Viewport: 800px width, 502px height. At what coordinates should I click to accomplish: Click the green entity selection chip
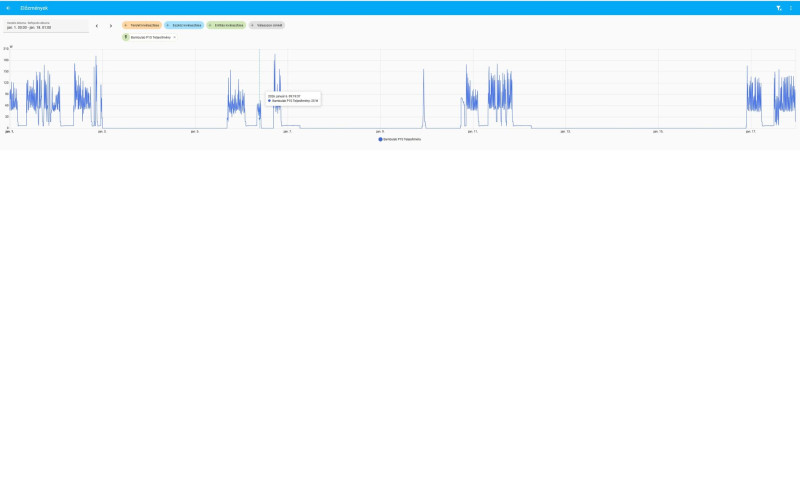click(227, 25)
